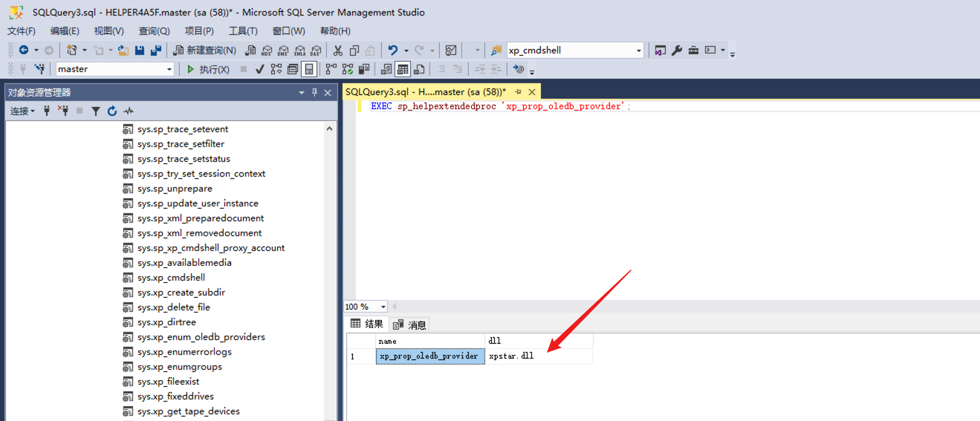Toggle pin on the SQLQuery3.sql tab
Screen dimensions: 980x421
[518, 92]
